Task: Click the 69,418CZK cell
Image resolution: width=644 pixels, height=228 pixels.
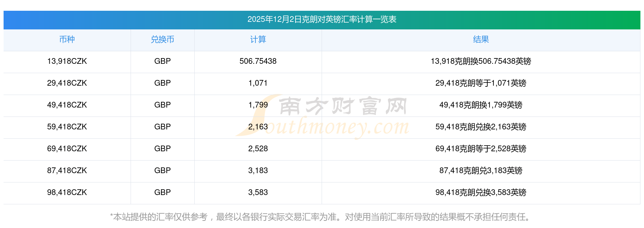Action: click(x=67, y=149)
